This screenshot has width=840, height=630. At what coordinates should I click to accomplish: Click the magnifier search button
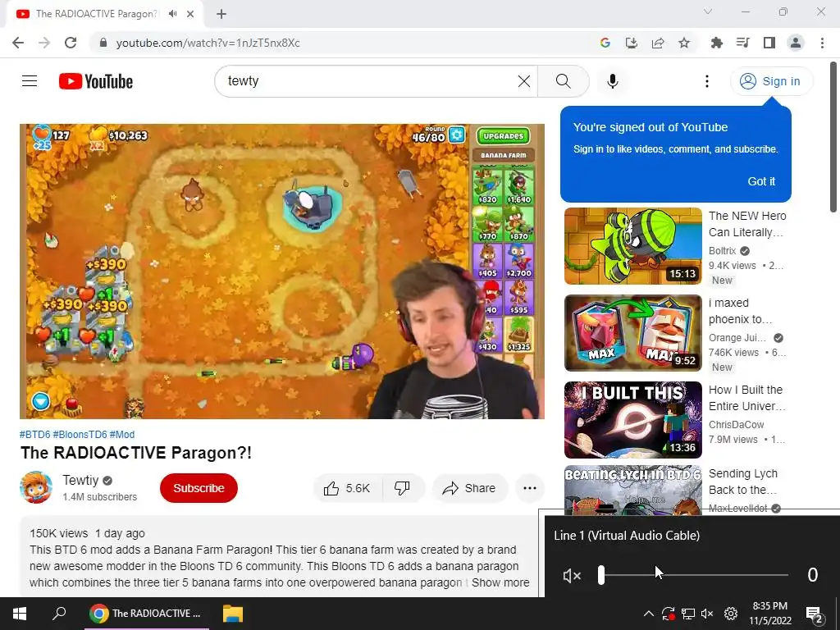point(563,81)
